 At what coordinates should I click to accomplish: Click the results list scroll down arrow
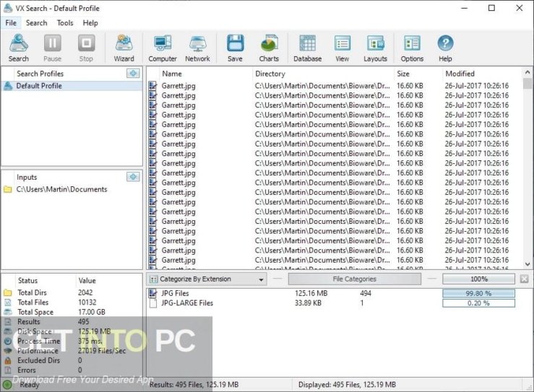pyautogui.click(x=527, y=264)
